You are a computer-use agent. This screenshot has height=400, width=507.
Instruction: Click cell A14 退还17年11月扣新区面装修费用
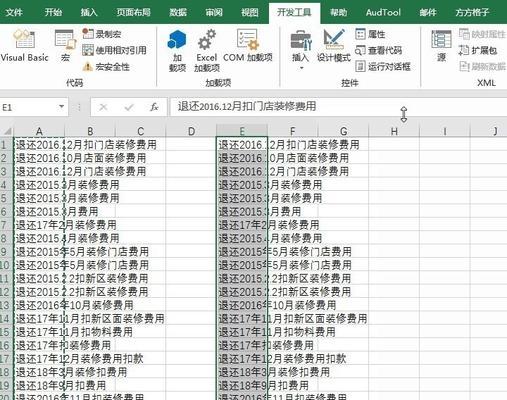pyautogui.click(x=39, y=319)
